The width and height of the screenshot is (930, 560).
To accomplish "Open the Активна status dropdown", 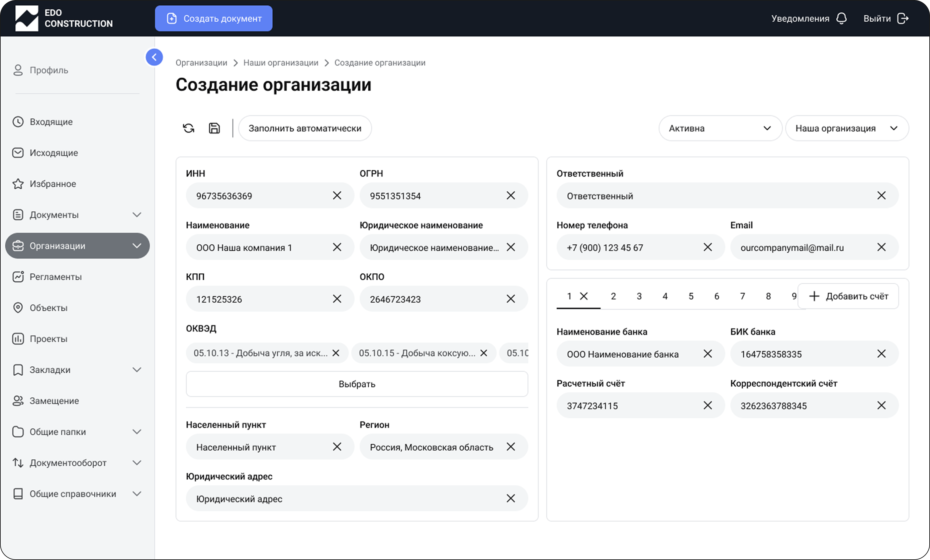I will pyautogui.click(x=720, y=128).
